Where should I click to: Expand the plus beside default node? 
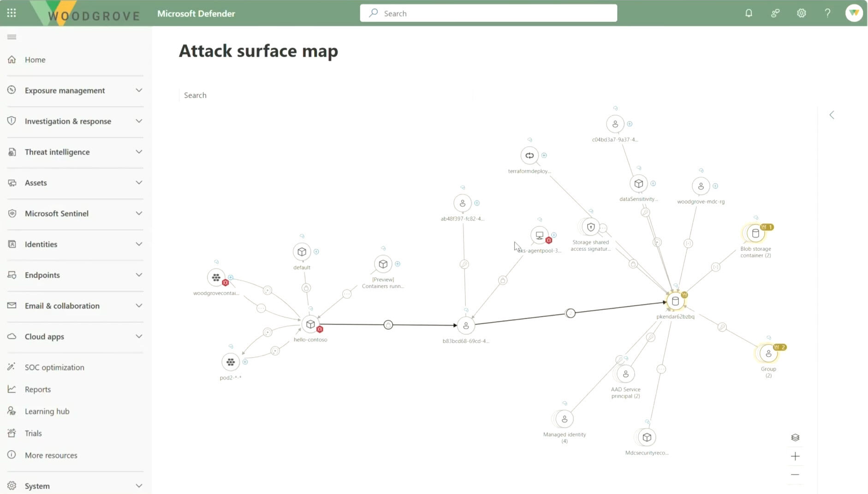coord(316,252)
